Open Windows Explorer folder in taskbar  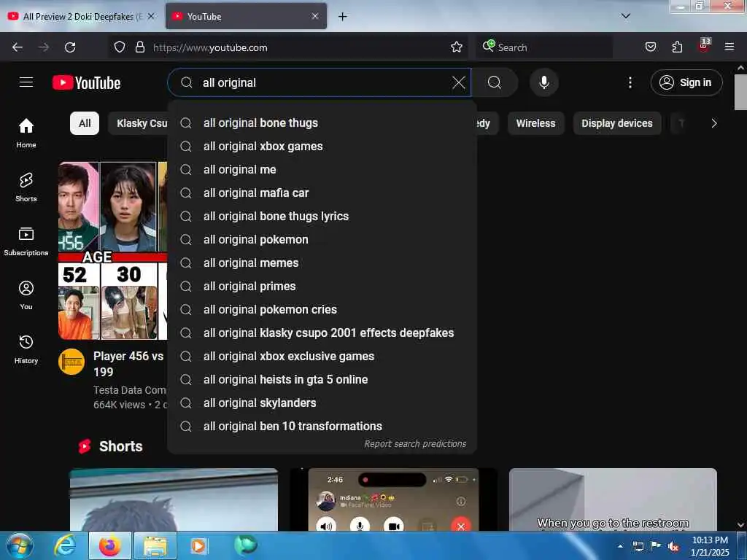coord(155,545)
